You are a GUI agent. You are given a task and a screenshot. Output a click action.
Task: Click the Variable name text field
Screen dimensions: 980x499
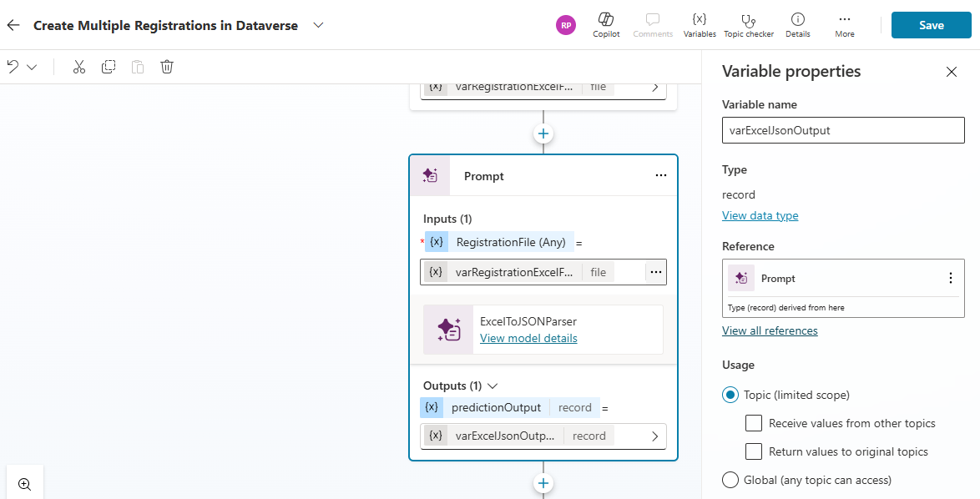click(843, 130)
